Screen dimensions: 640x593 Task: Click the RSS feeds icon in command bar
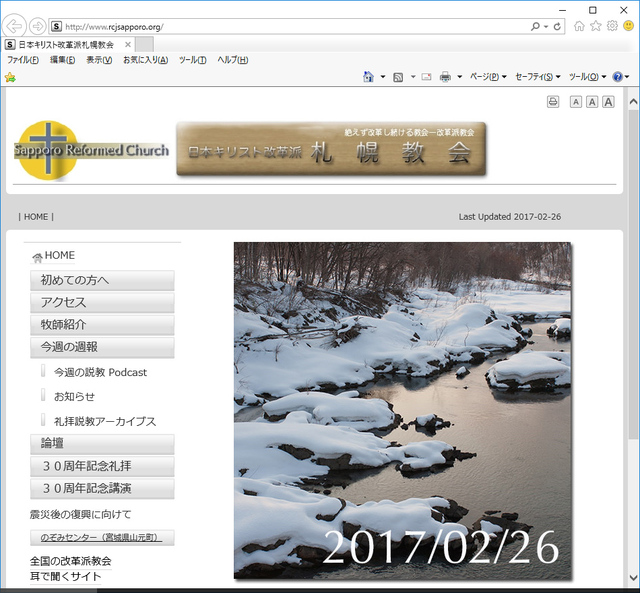pyautogui.click(x=398, y=77)
